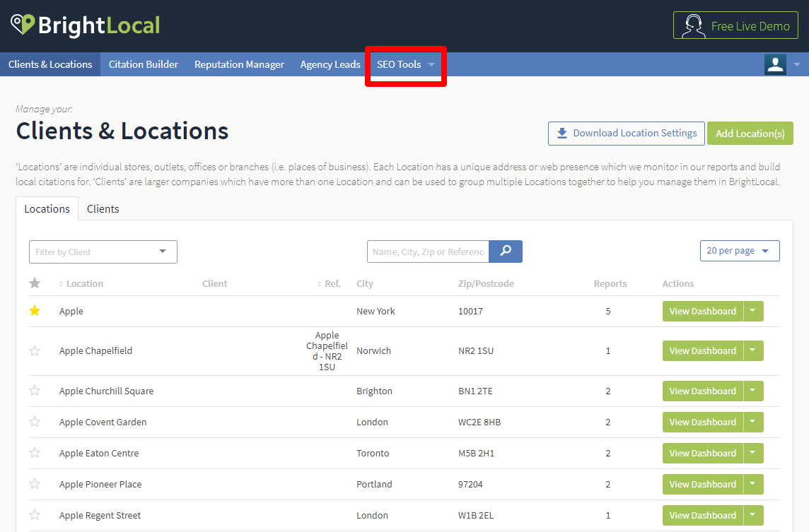Open the user account avatar icon
The image size is (809, 532).
775,64
